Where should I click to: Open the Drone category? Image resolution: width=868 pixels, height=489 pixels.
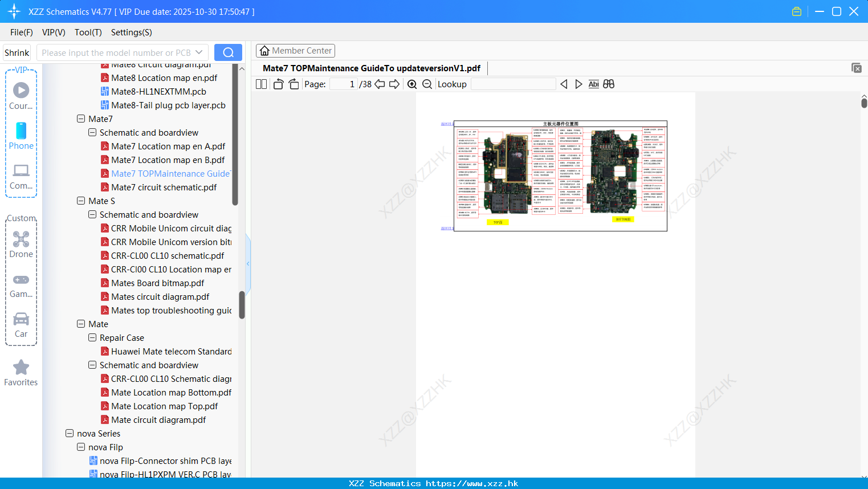coord(21,244)
